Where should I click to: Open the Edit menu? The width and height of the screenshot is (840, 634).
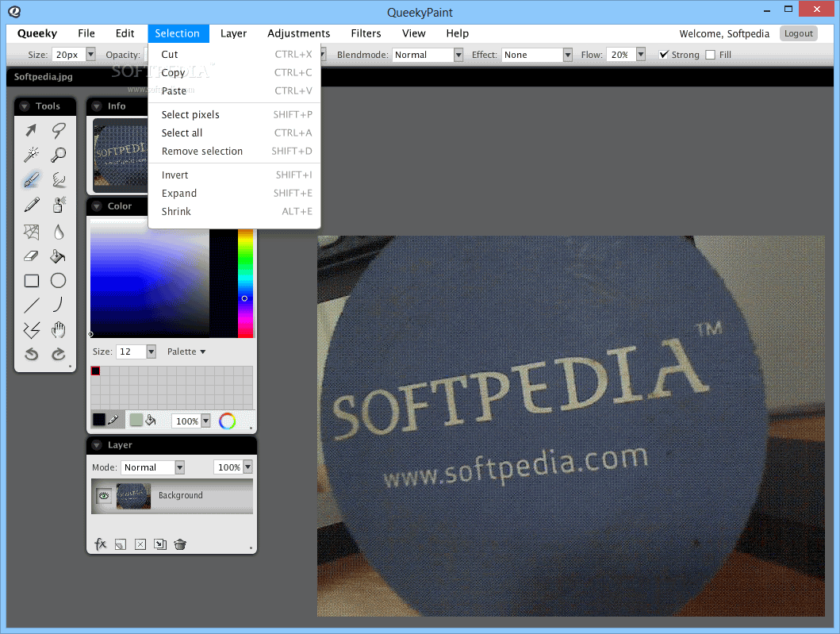125,33
